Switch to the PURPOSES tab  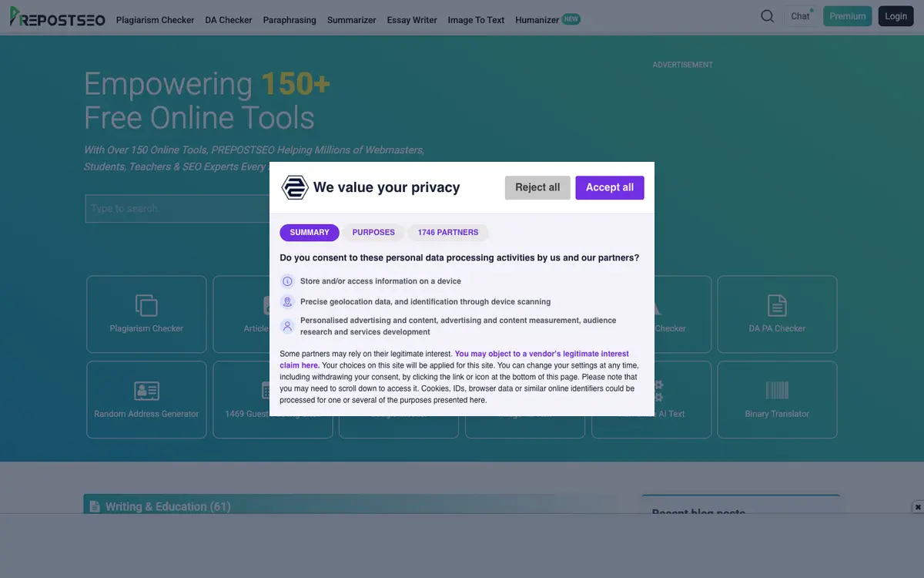click(x=373, y=233)
